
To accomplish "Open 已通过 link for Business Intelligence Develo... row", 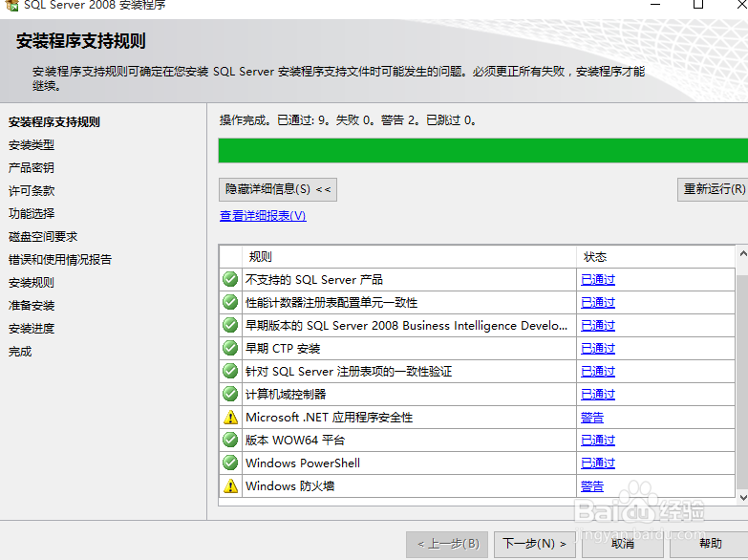I will [598, 326].
